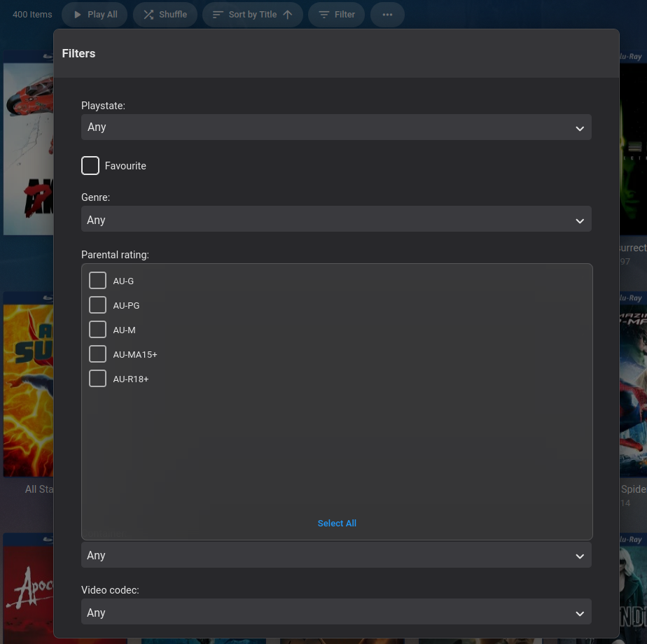Open the Video codec dropdown
This screenshot has height=644, width=647.
point(336,612)
